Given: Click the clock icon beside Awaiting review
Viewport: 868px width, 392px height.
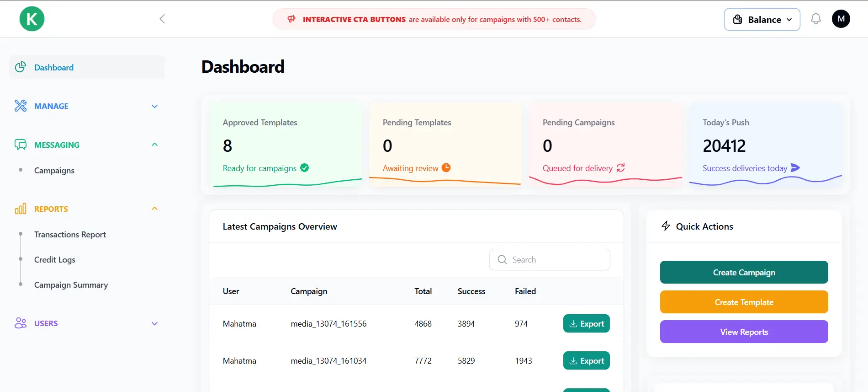Looking at the screenshot, I should [x=446, y=168].
